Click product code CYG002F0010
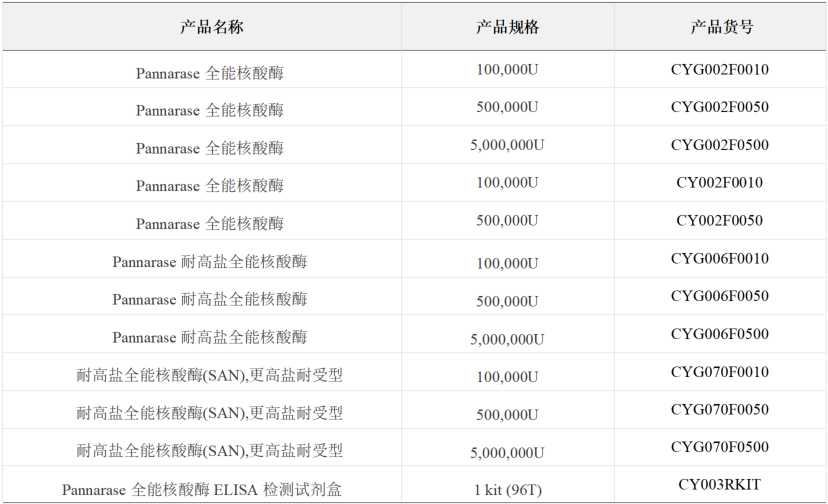This screenshot has height=504, width=828. (720, 70)
